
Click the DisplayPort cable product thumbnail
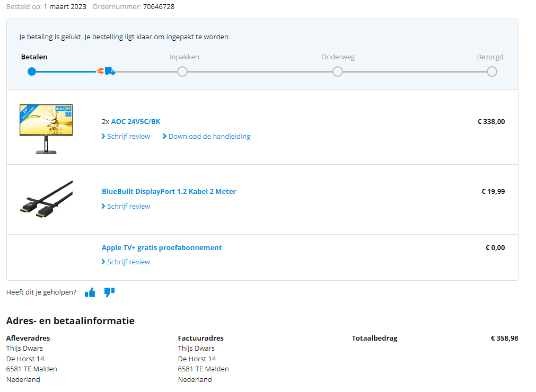coord(46,200)
